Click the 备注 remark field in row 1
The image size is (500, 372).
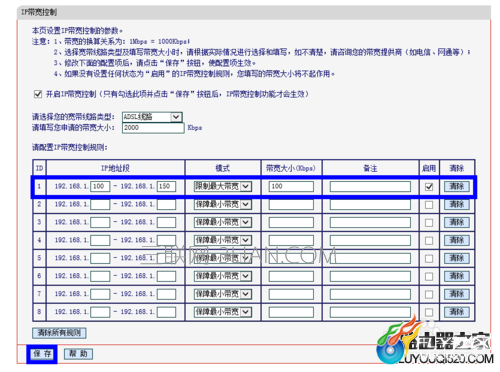370,186
